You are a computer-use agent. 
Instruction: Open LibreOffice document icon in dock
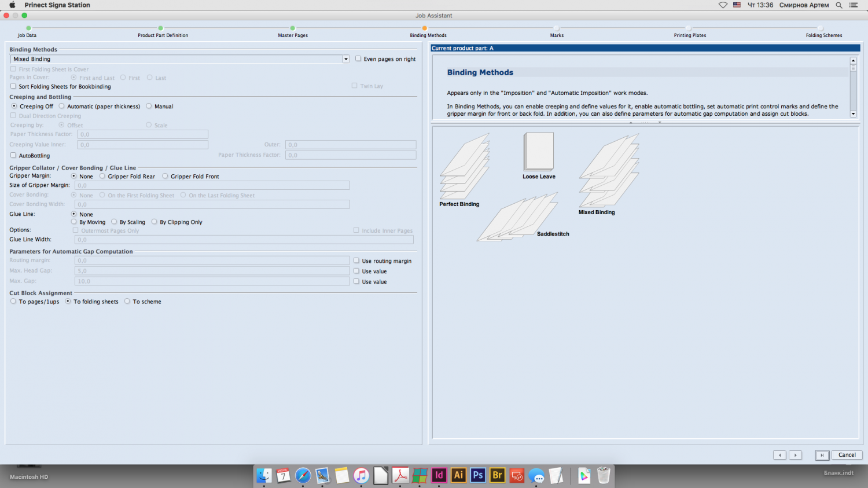coord(381,475)
